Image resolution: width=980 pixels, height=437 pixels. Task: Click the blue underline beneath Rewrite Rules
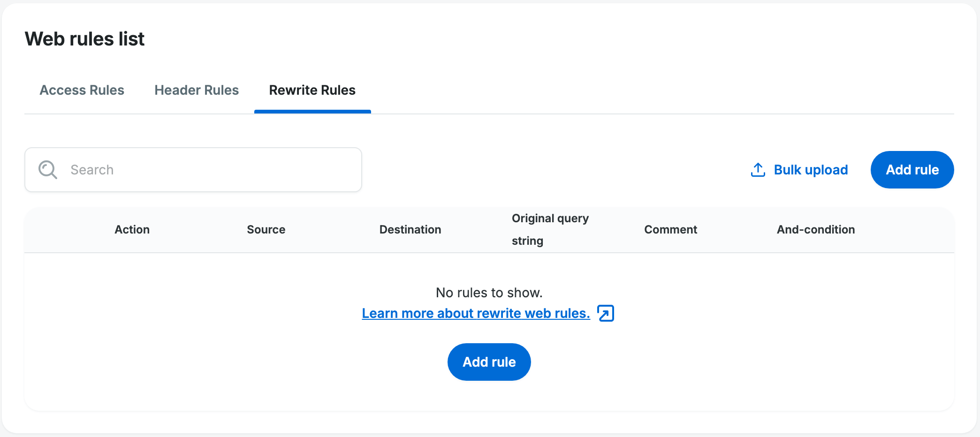[x=312, y=112]
